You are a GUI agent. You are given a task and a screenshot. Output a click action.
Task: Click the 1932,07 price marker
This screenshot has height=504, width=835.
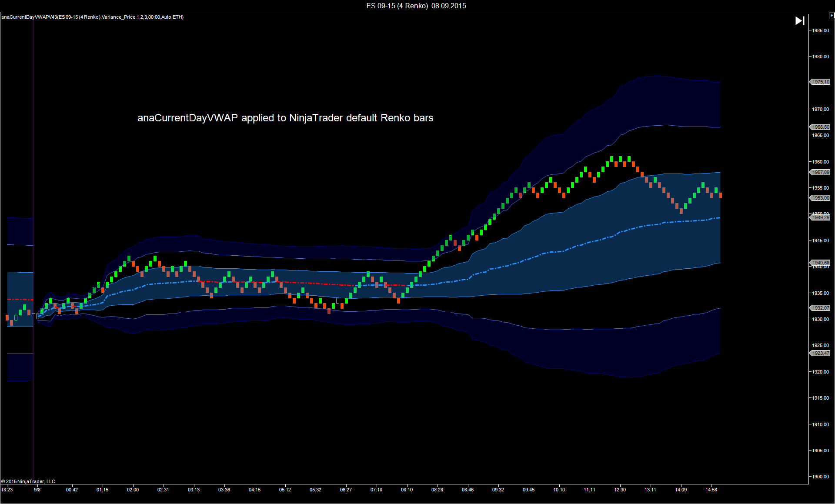tap(821, 308)
